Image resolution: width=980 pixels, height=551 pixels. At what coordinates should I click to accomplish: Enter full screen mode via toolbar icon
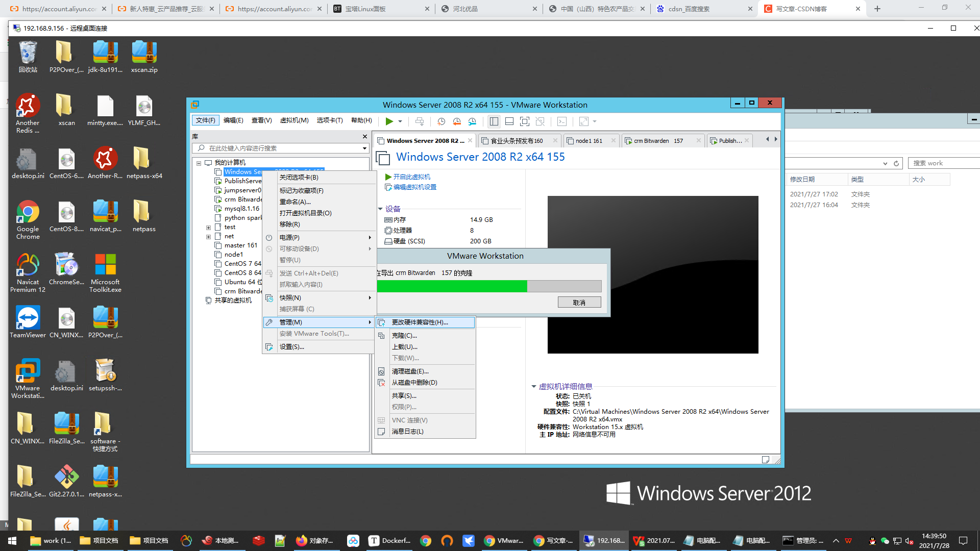525,121
